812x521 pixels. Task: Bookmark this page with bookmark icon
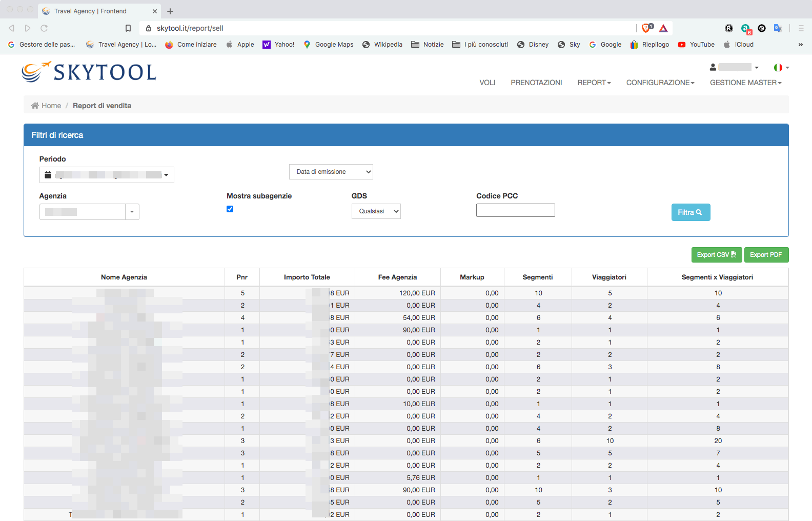[128, 28]
